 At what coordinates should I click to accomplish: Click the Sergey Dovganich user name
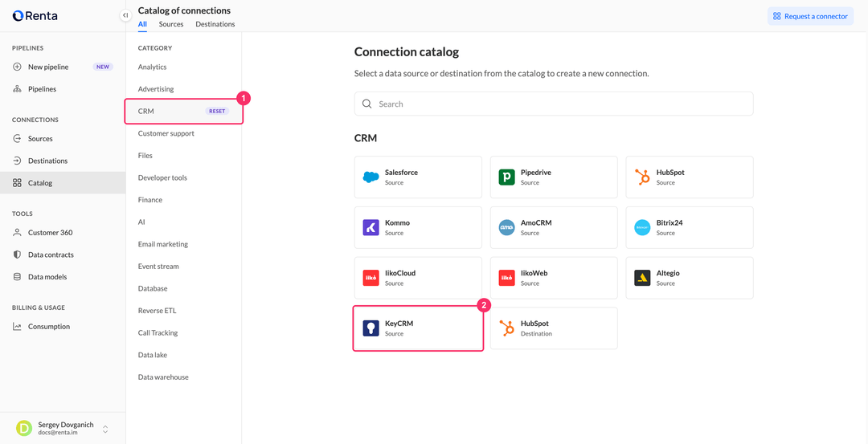click(x=66, y=425)
